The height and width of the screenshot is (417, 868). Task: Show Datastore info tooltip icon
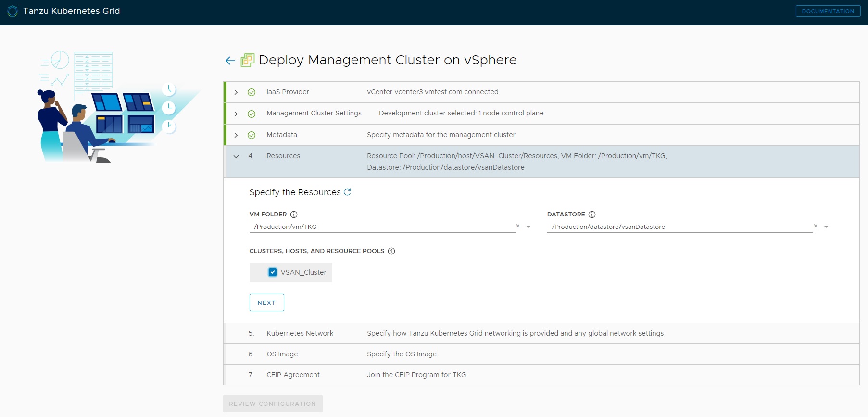click(592, 215)
